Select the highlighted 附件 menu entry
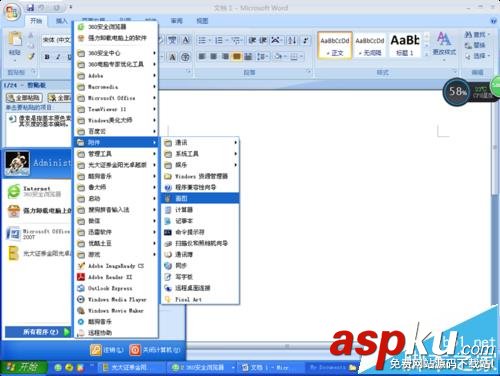The width and height of the screenshot is (500, 376). [116, 143]
